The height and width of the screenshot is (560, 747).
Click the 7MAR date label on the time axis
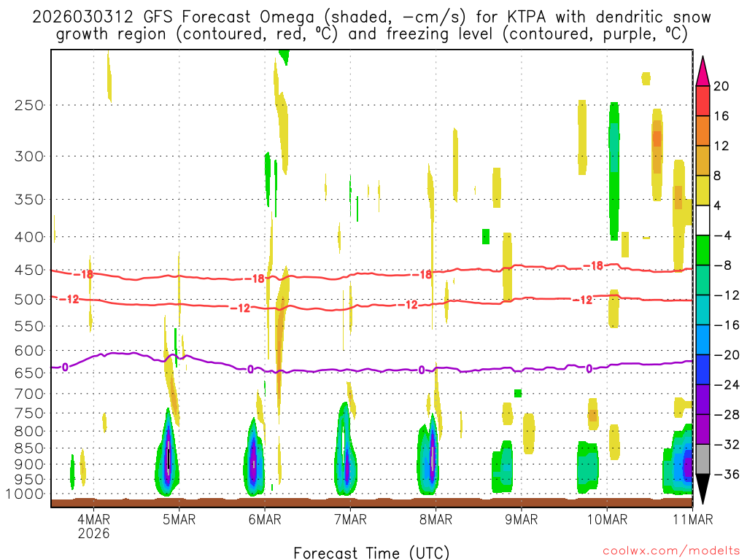350,519
